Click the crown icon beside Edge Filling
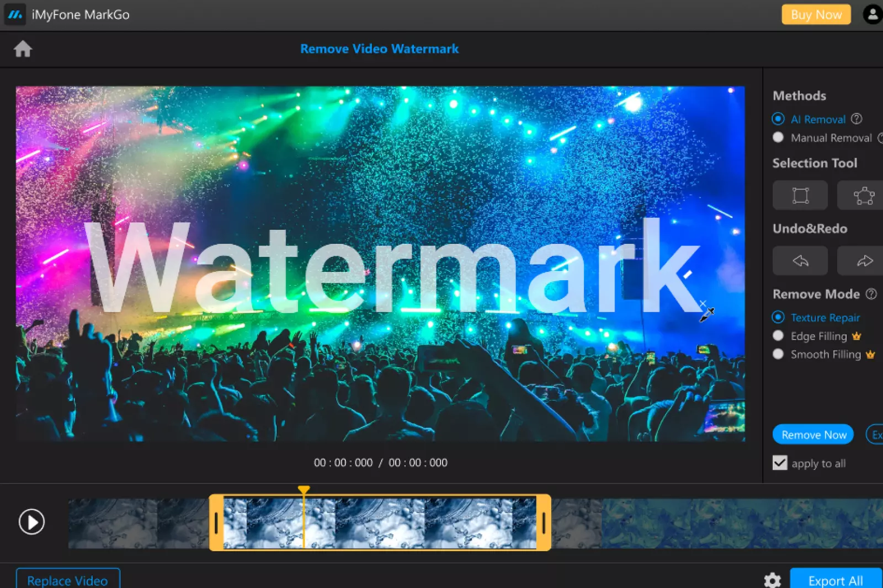 click(x=857, y=336)
